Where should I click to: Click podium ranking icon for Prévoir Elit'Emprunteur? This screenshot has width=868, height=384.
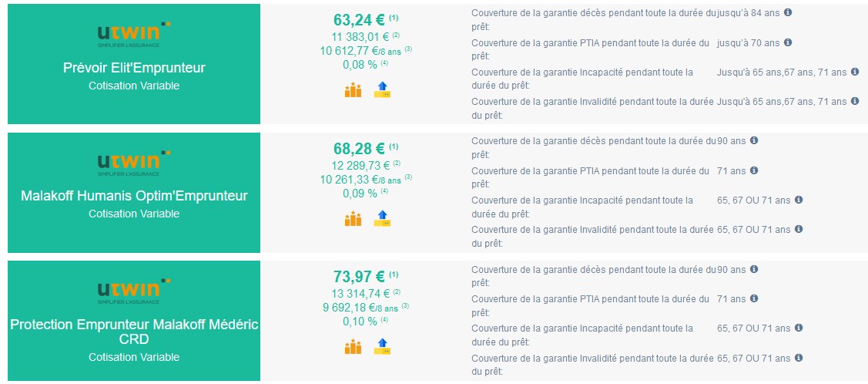click(353, 90)
